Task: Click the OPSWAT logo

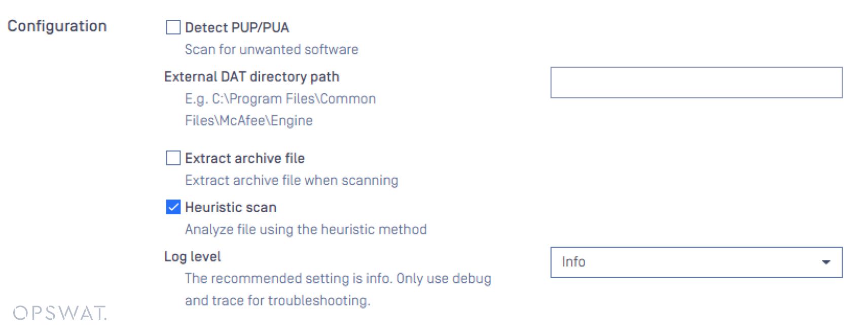Action: pos(60,313)
